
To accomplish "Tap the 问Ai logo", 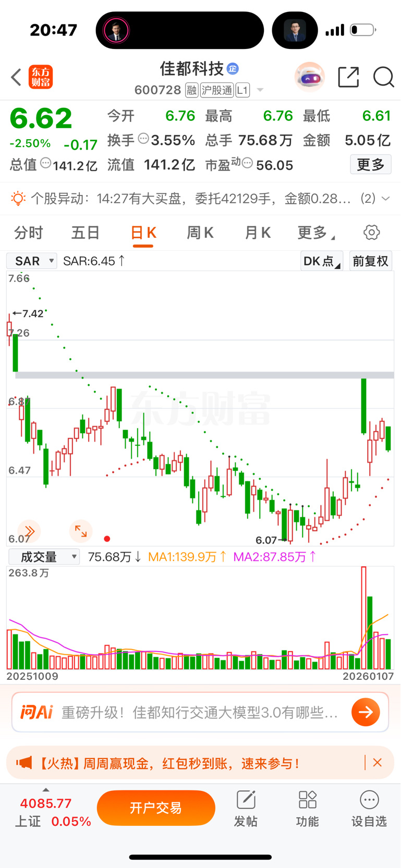I will tap(37, 712).
